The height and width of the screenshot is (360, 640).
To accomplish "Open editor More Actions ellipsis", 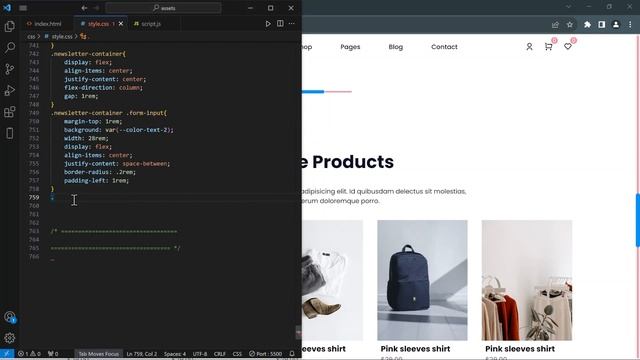I will (x=291, y=24).
